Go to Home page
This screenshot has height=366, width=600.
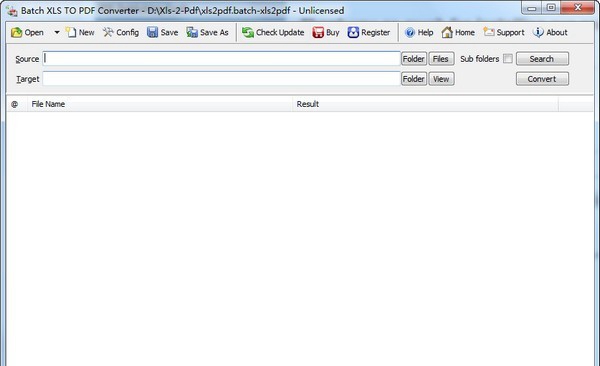pyautogui.click(x=458, y=33)
